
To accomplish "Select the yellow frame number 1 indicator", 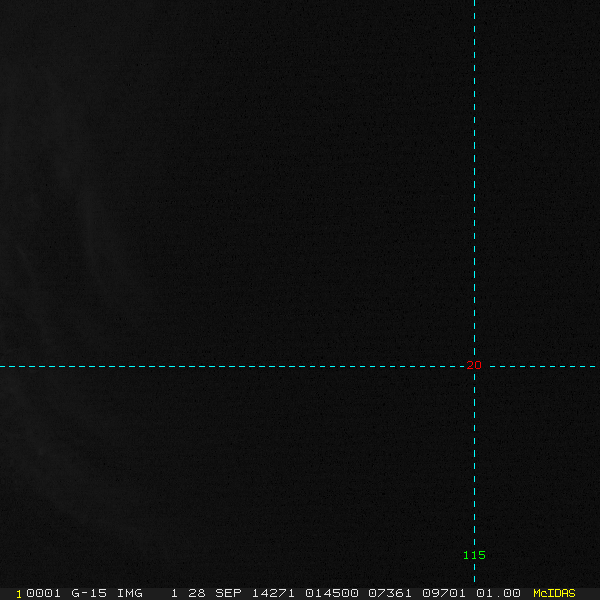I will (x=19, y=594).
